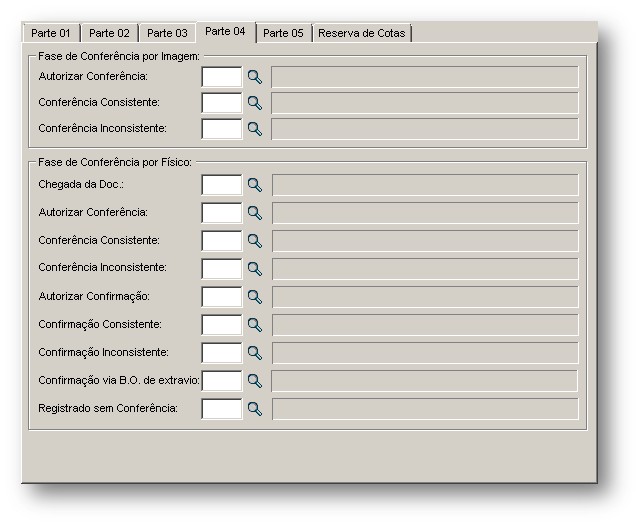Click group title 'Fase de Conferência por Imagem:'

[x=119, y=56]
